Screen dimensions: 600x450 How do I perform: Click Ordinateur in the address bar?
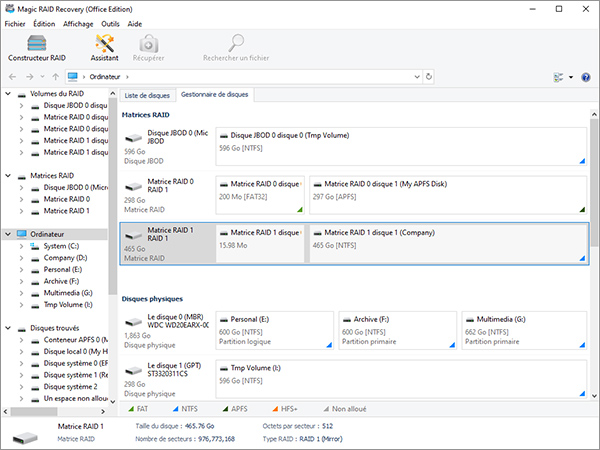click(105, 77)
